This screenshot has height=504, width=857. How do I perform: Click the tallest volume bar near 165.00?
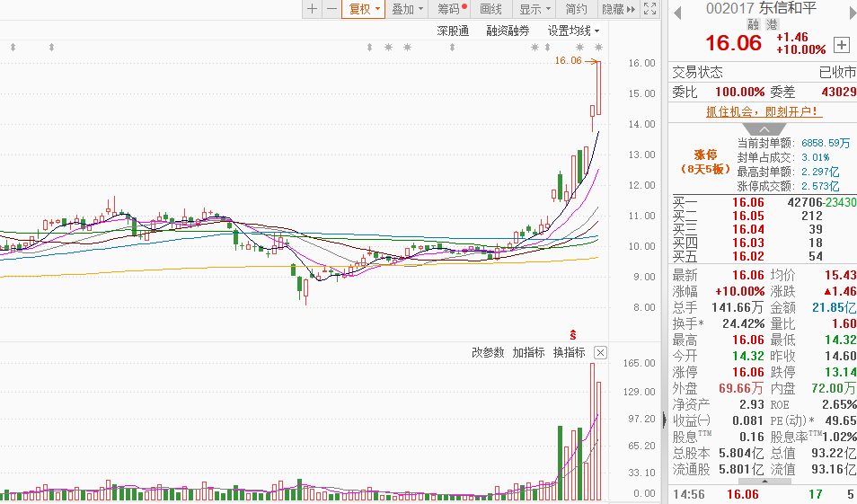[593, 432]
